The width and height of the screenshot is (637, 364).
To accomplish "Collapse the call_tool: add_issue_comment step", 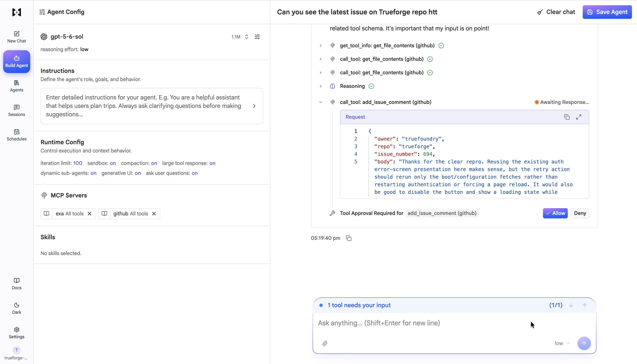I will click(320, 102).
